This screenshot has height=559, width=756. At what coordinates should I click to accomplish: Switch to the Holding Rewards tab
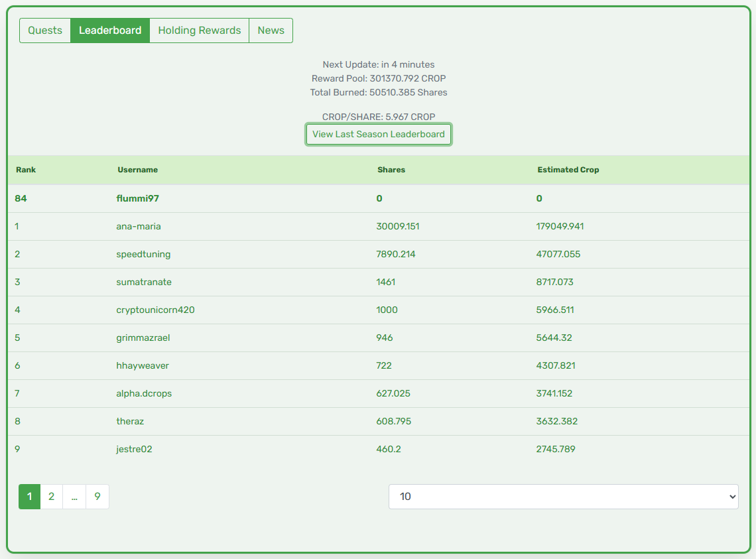tap(199, 31)
